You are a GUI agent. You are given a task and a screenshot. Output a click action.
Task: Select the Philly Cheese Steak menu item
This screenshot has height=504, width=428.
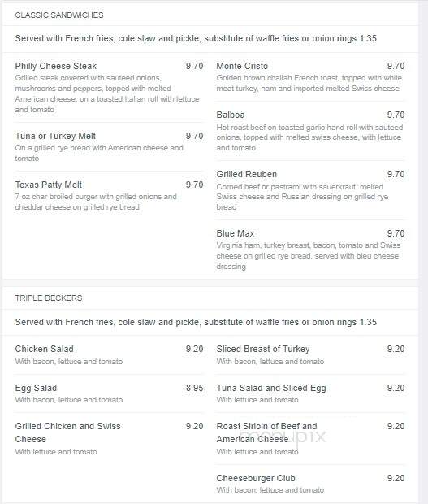pos(55,66)
